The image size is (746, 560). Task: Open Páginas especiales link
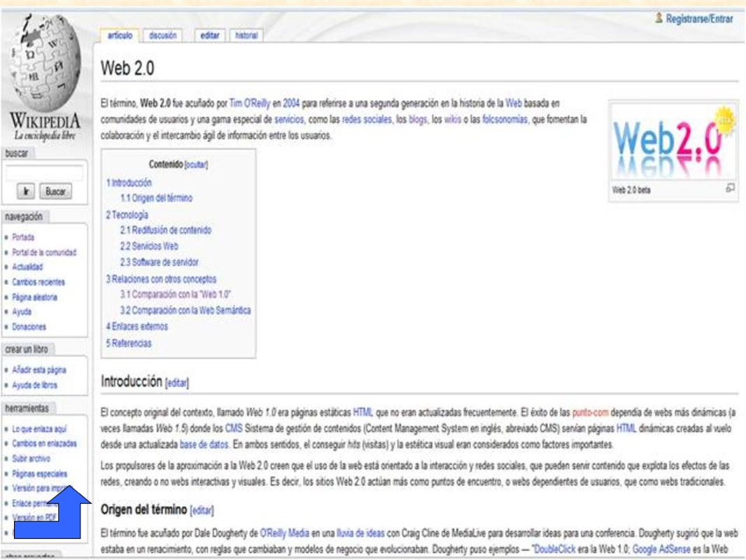click(x=39, y=473)
